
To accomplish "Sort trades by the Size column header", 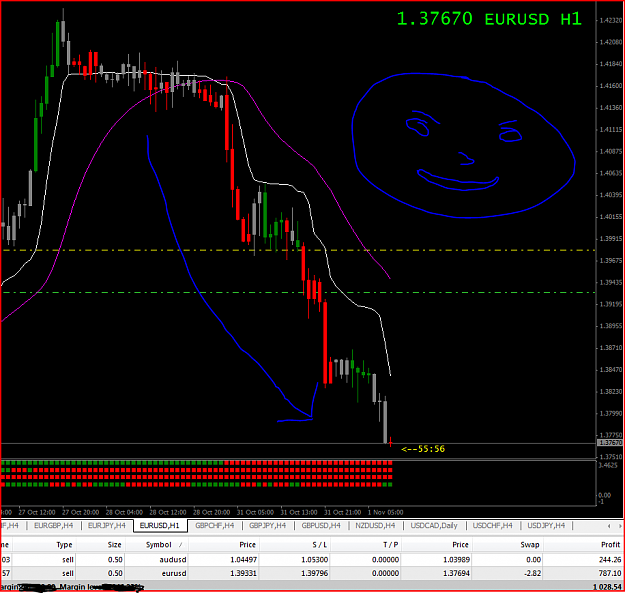I will pos(114,545).
